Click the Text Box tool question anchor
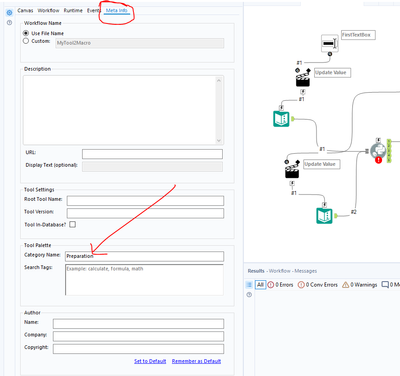 (330, 54)
